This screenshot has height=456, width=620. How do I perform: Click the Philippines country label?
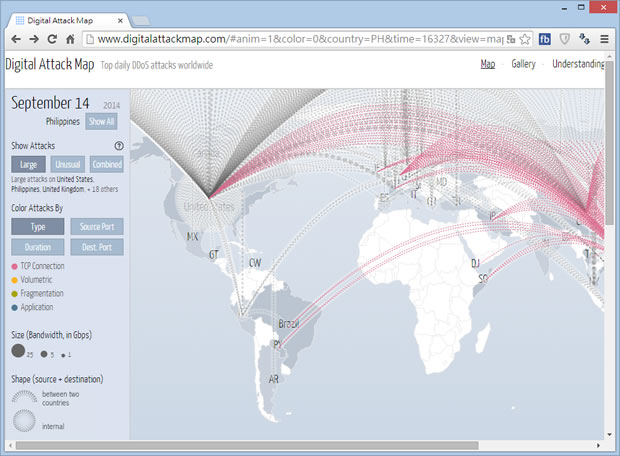pyautogui.click(x=63, y=121)
